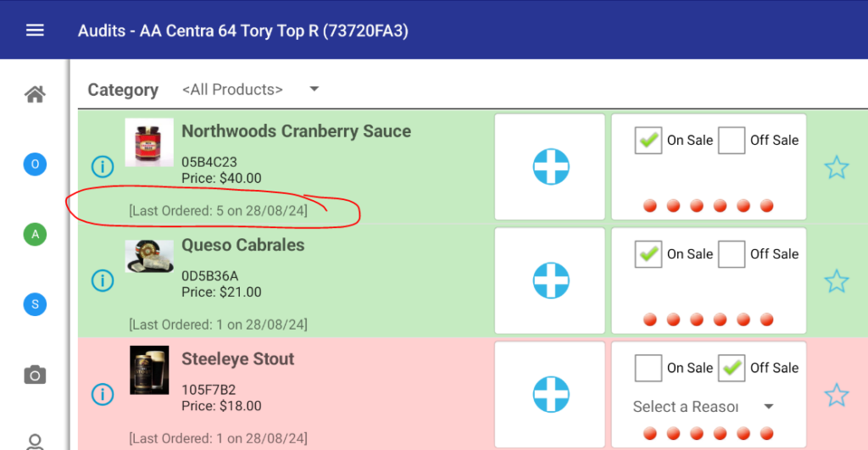Select the blue S sidebar item
The height and width of the screenshot is (450, 868).
coord(35,304)
